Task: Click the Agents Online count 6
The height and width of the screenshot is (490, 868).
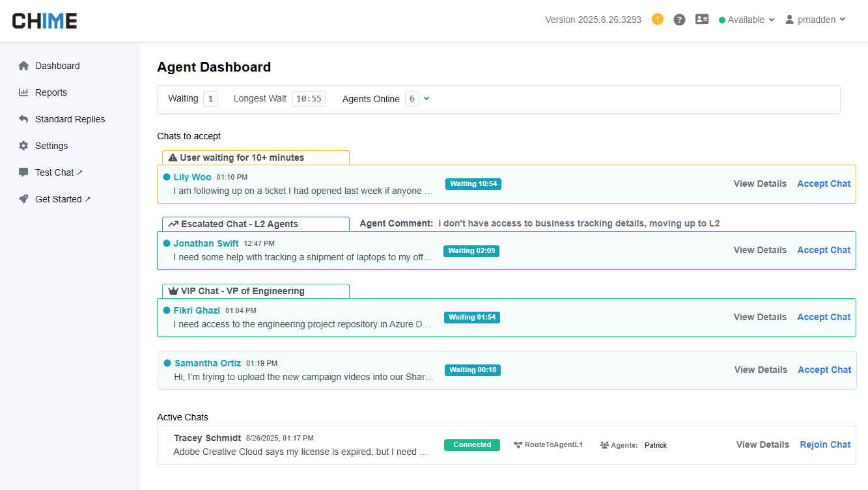Action: (x=412, y=99)
